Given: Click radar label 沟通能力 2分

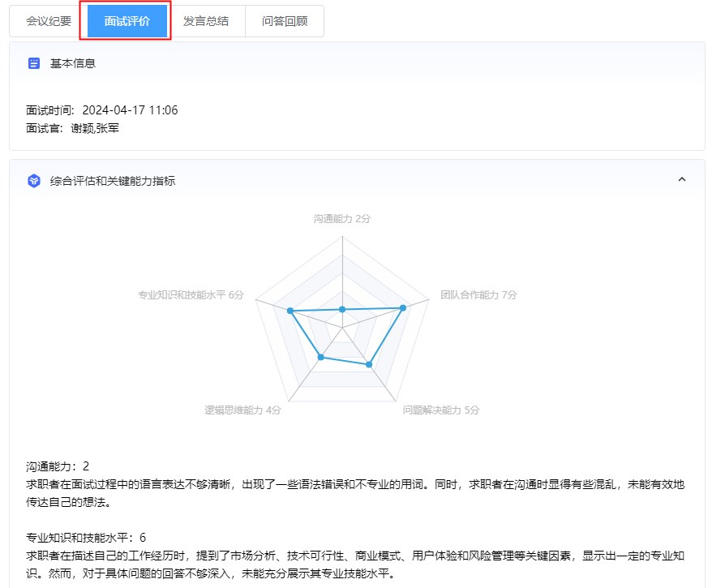Looking at the screenshot, I should (341, 219).
